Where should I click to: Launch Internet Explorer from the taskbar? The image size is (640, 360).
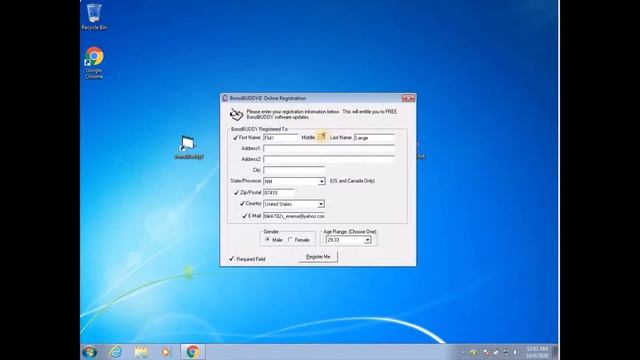coord(116,352)
